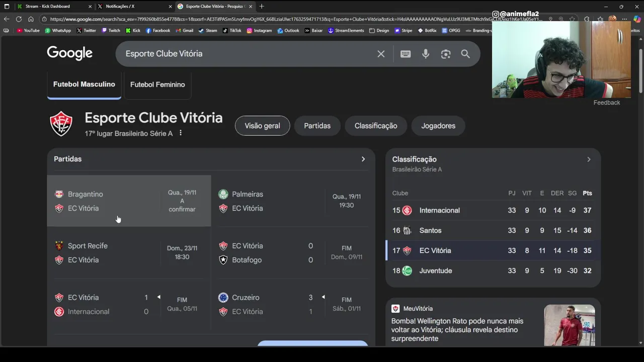Open the Steam bookmark

[x=208, y=30]
